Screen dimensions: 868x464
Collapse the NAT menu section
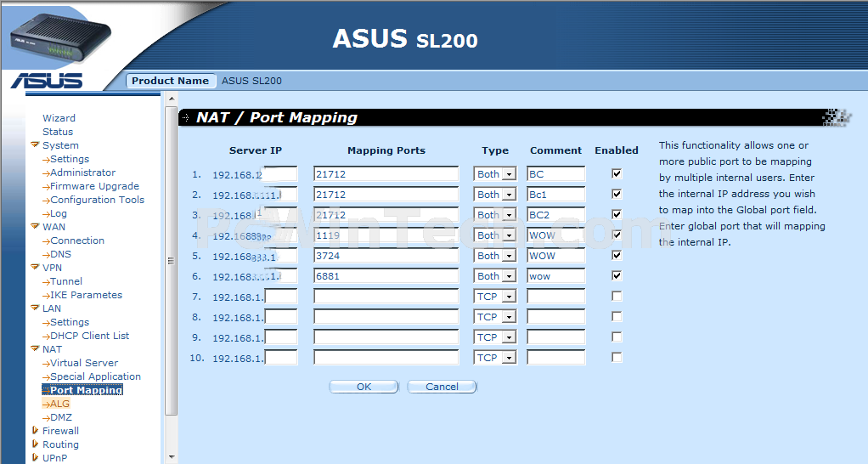35,348
